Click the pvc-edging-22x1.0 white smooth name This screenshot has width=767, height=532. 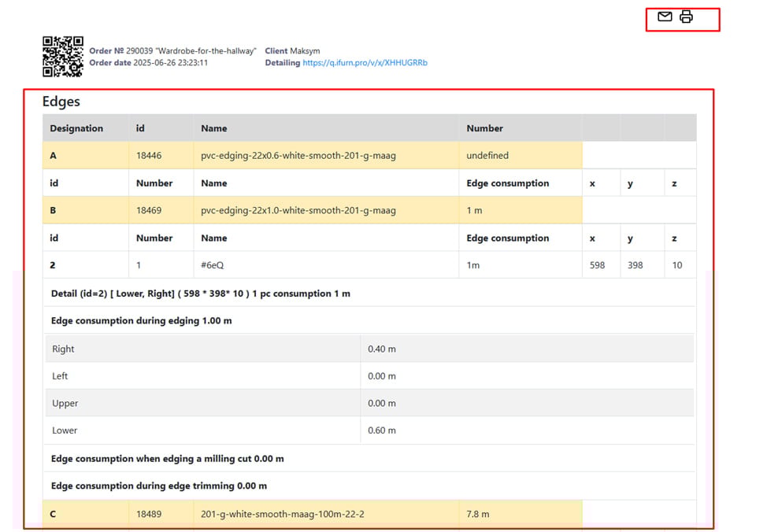point(298,211)
